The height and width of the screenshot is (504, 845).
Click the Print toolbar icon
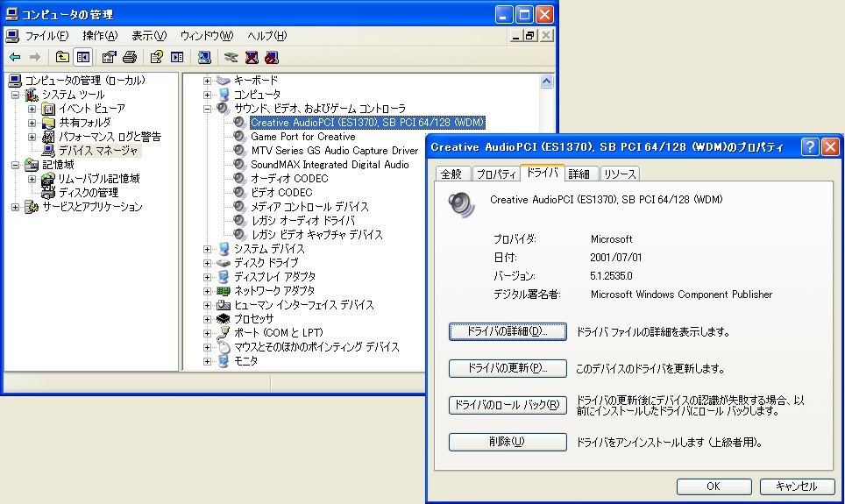(130, 57)
